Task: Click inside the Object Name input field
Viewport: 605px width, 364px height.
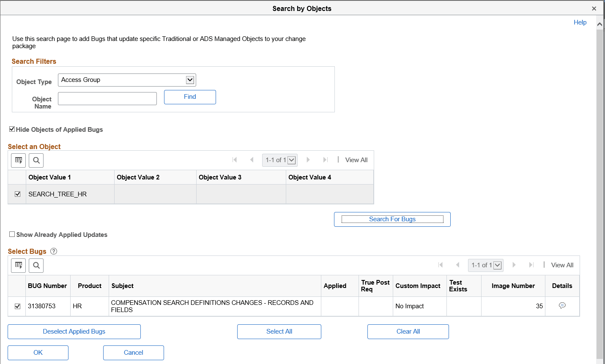Action: pos(107,98)
